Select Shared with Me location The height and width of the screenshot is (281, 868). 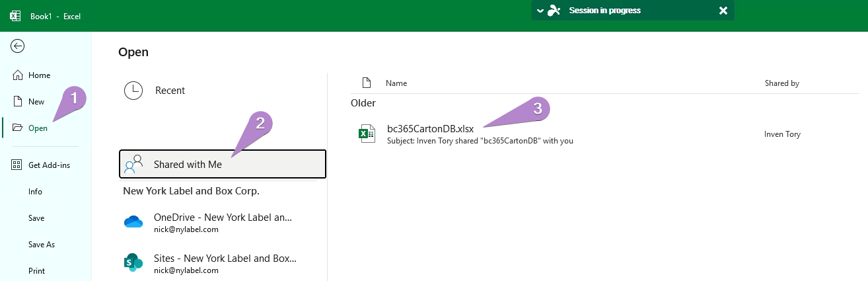[223, 164]
